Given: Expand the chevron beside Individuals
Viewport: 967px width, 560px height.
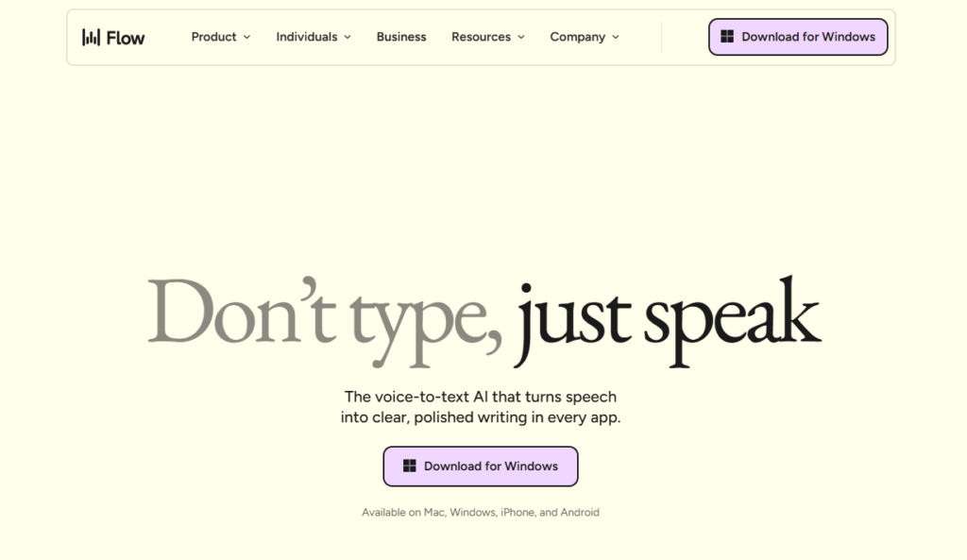Looking at the screenshot, I should pos(348,37).
